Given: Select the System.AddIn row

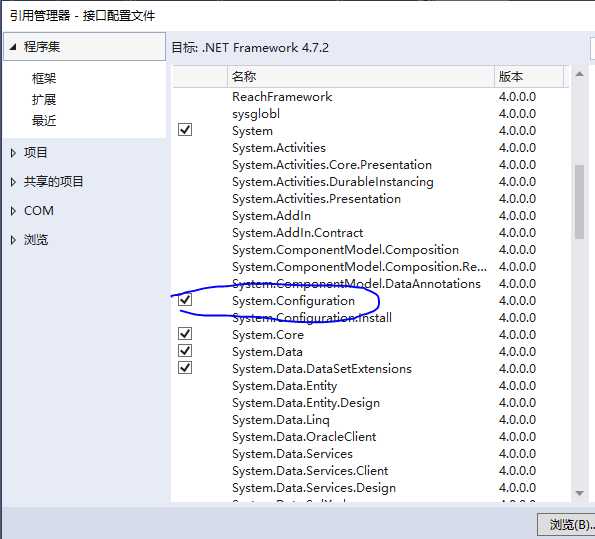Looking at the screenshot, I should coord(371,216).
